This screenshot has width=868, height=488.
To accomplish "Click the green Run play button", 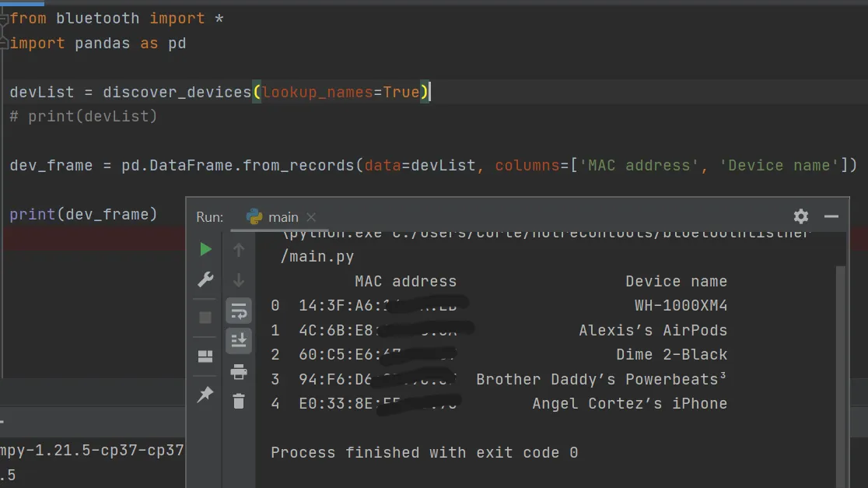I will pos(205,249).
